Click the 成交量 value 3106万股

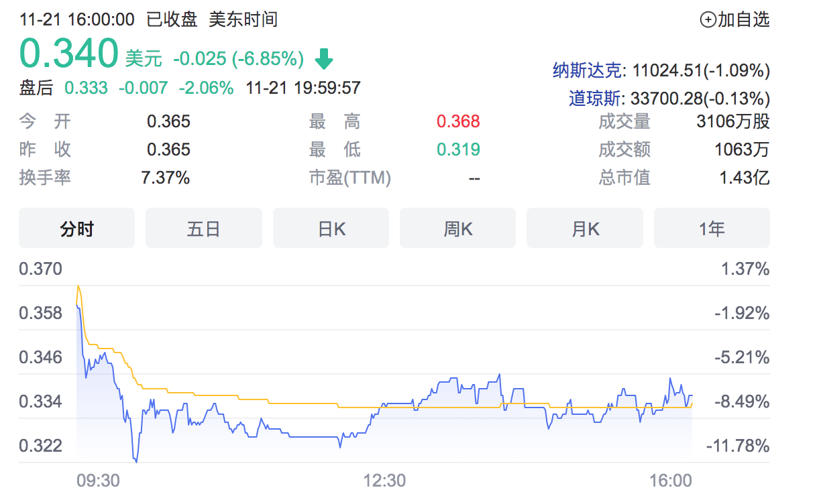733,121
